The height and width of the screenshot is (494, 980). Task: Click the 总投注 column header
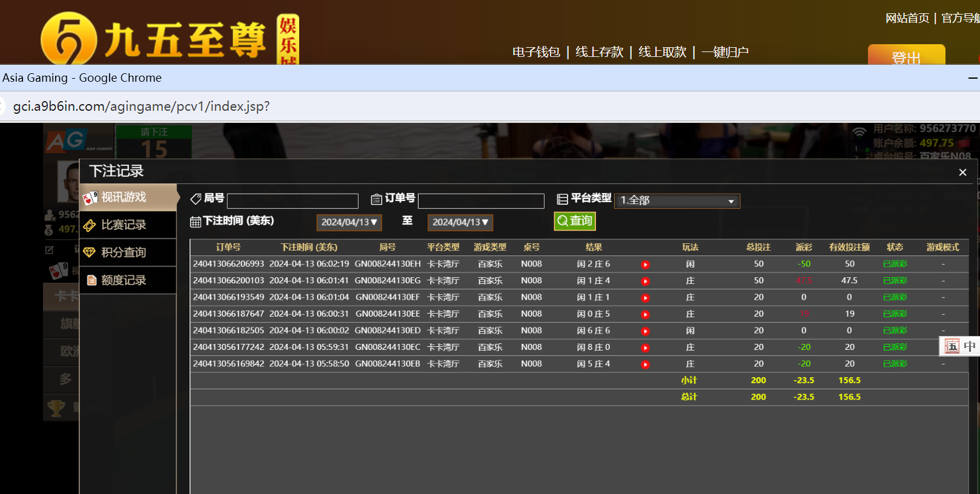pyautogui.click(x=758, y=247)
